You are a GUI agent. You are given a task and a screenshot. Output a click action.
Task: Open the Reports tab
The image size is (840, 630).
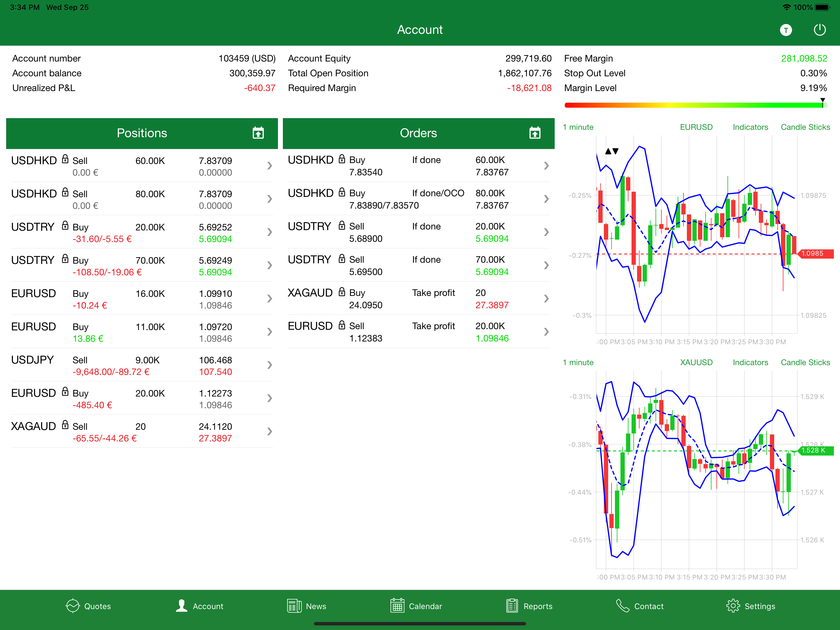point(529,606)
